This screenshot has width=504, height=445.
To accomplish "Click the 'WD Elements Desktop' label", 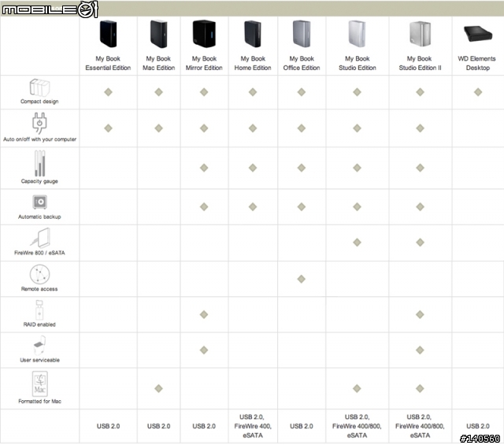I will click(477, 63).
